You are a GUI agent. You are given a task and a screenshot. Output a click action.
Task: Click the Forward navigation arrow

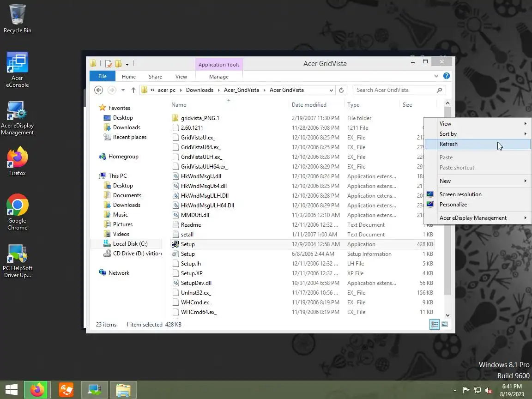(112, 90)
